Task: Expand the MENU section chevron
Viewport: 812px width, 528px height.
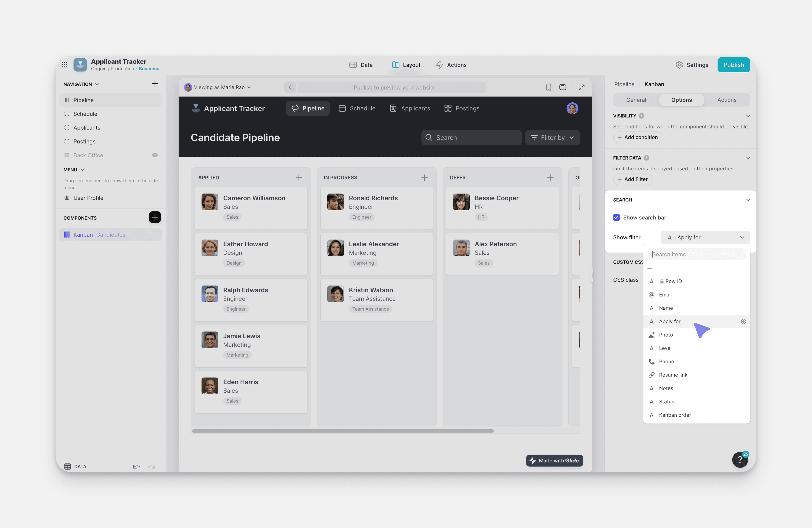Action: coord(82,170)
